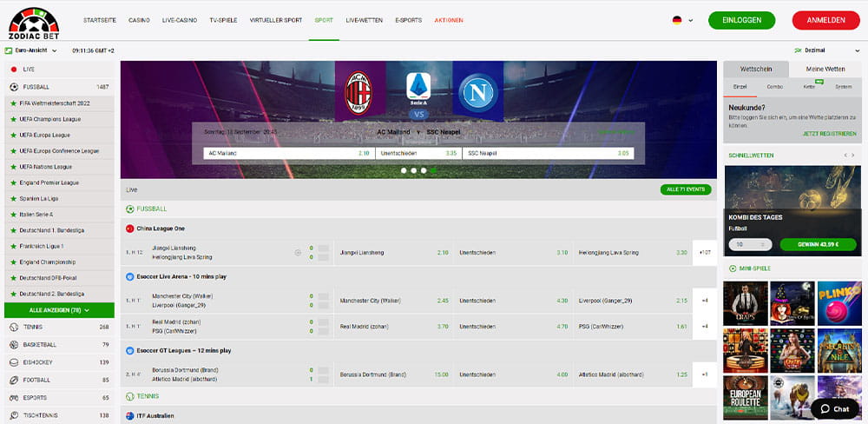Click the Tennis section icon in Live list
Image resolution: width=868 pixels, height=424 pixels.
130,396
